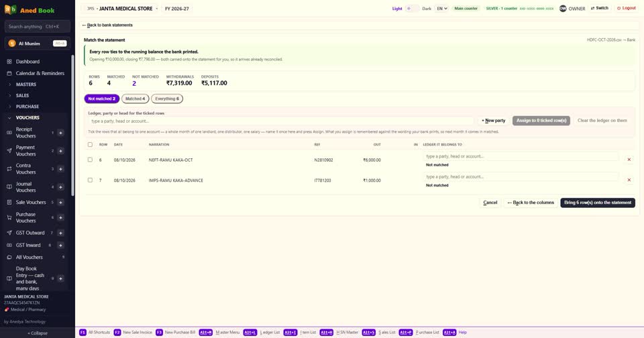Open the EN language dropdown

441,8
